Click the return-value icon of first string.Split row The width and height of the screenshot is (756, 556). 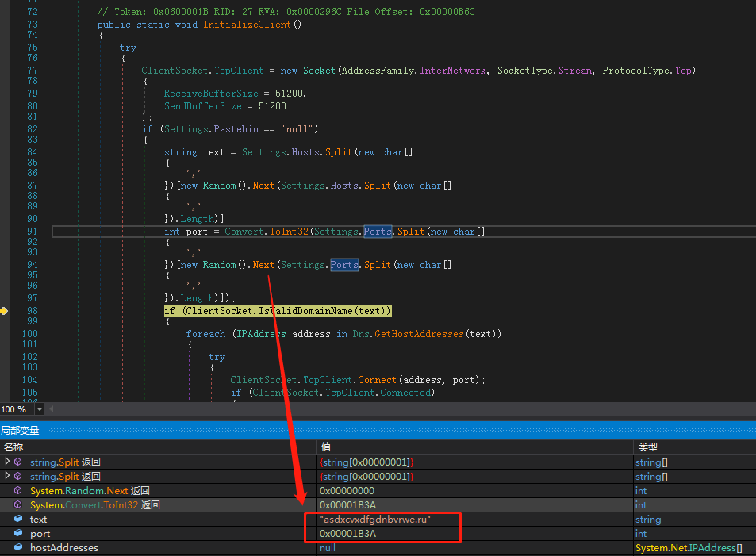[x=18, y=462]
